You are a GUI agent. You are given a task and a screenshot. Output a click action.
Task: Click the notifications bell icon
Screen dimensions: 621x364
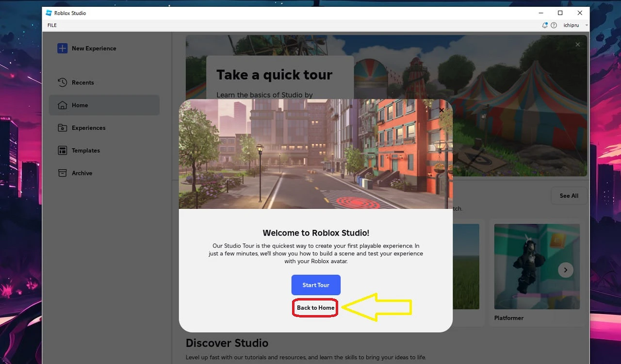tap(545, 25)
